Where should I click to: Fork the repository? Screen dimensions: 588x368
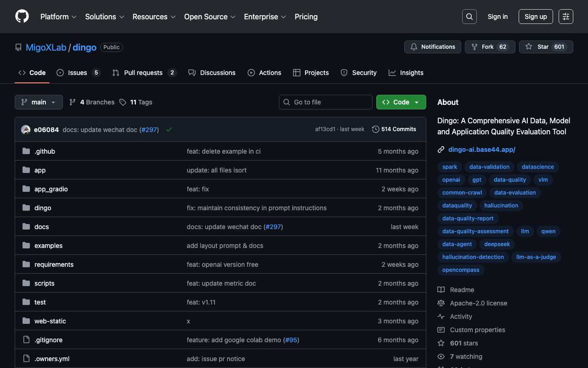point(482,47)
